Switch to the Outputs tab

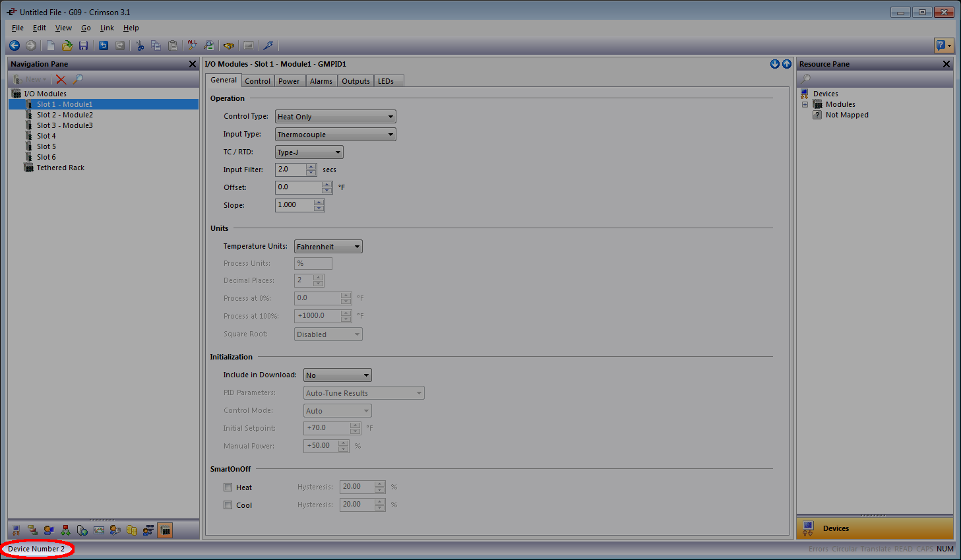click(x=356, y=81)
